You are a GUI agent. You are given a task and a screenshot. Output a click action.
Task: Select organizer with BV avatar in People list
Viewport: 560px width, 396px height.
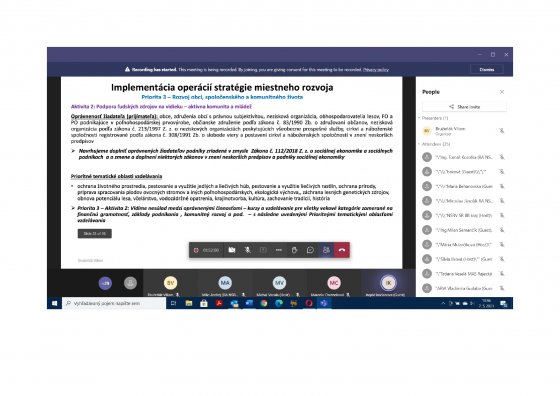464,131
